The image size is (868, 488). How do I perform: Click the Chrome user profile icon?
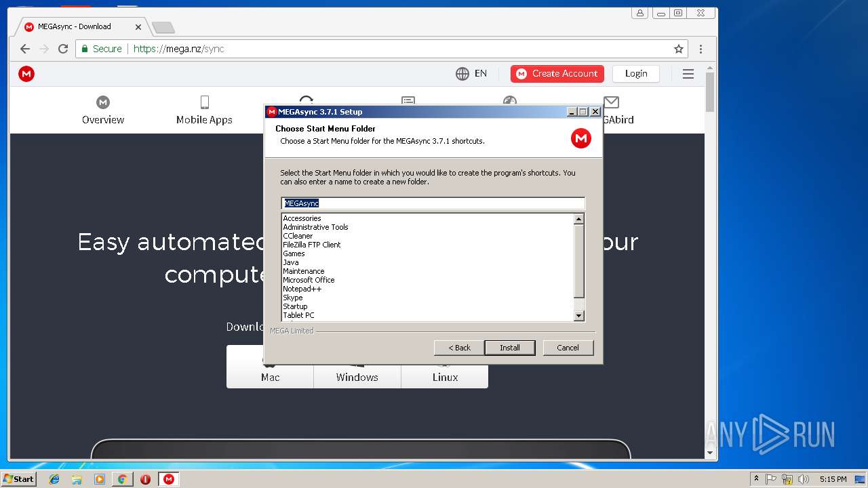click(x=639, y=13)
